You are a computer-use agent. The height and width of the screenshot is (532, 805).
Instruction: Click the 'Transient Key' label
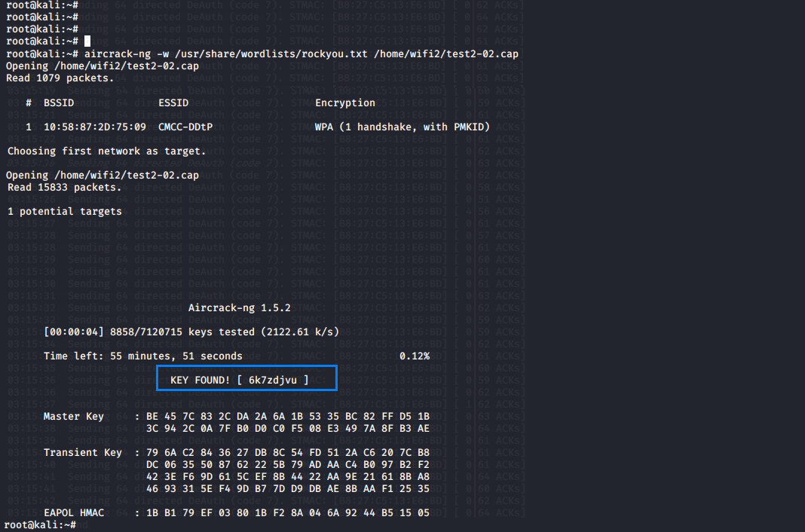coord(83,452)
